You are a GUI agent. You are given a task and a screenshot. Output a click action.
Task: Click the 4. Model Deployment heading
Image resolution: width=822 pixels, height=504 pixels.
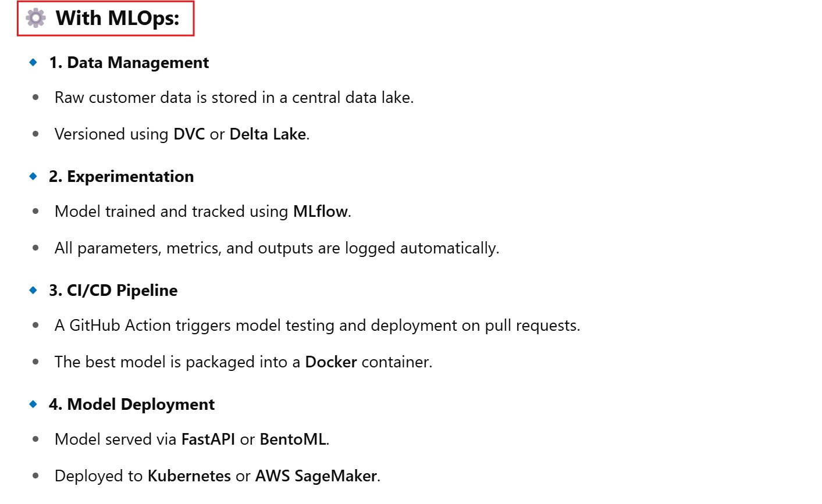click(131, 405)
